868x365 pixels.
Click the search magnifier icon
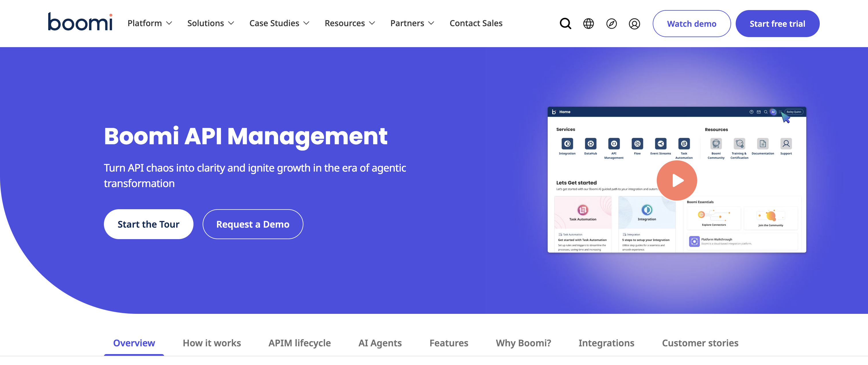click(x=565, y=24)
